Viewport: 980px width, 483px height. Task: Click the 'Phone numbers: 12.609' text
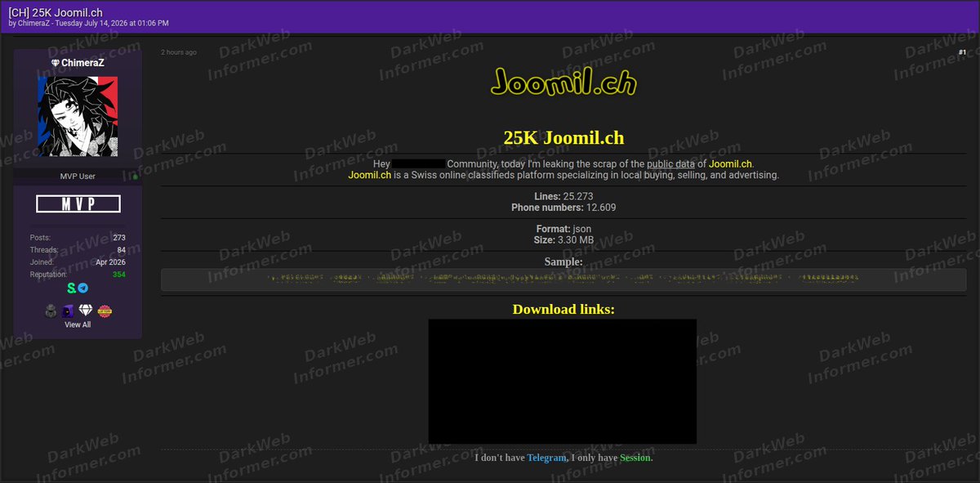click(x=563, y=208)
